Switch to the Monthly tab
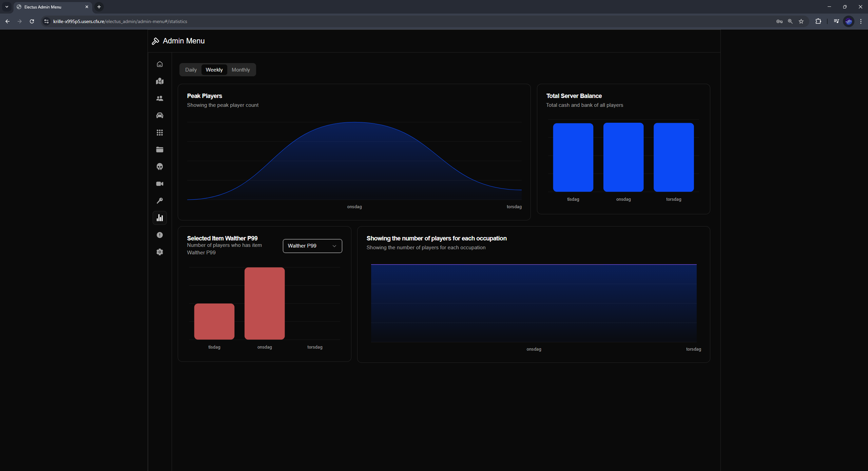 [240, 70]
